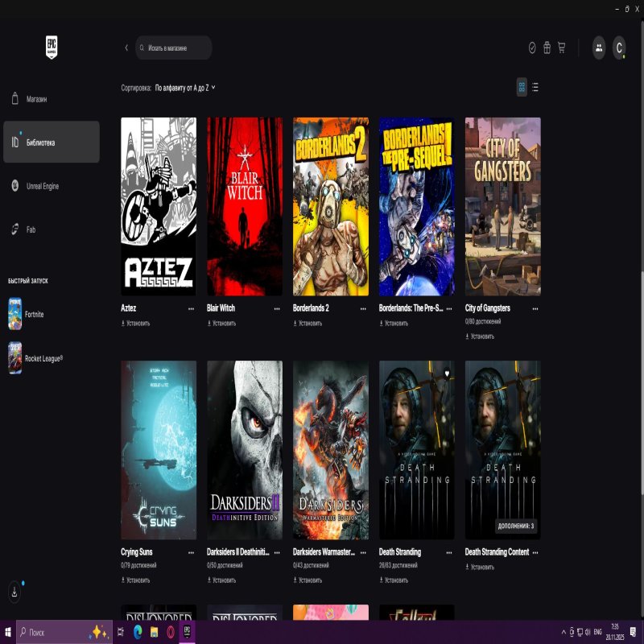Open the downloads icon in sidebar

pos(14,592)
